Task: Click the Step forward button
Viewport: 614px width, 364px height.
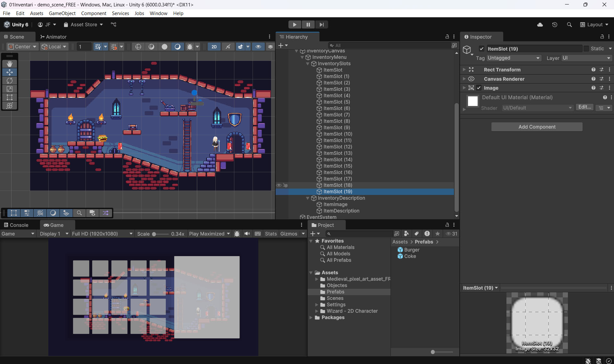Action: point(321,25)
